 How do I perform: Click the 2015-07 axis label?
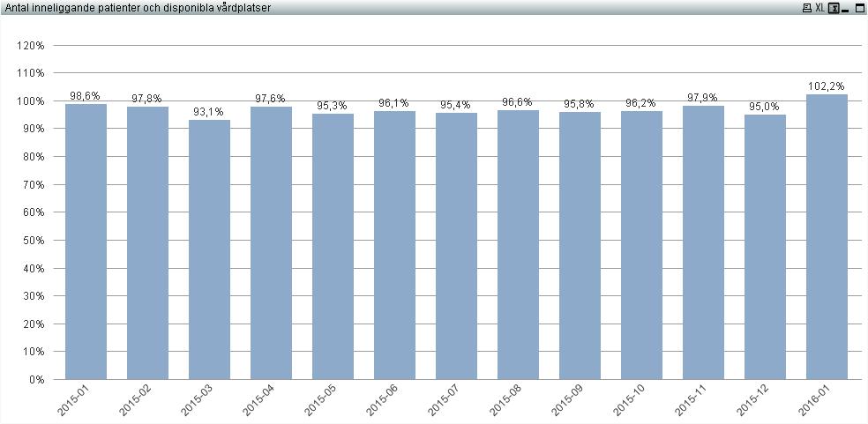(442, 401)
